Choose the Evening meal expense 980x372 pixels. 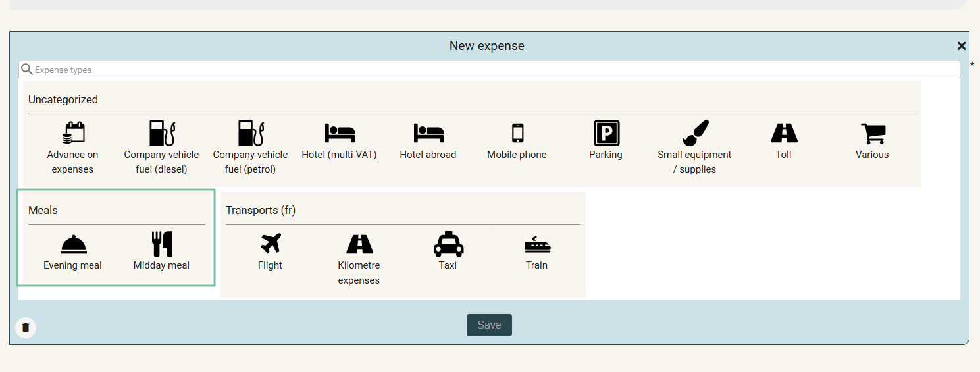[73, 245]
